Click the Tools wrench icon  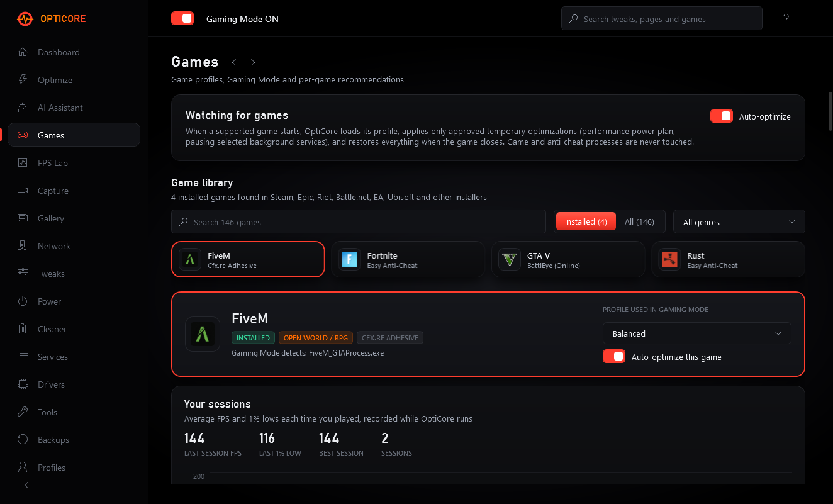(x=23, y=412)
